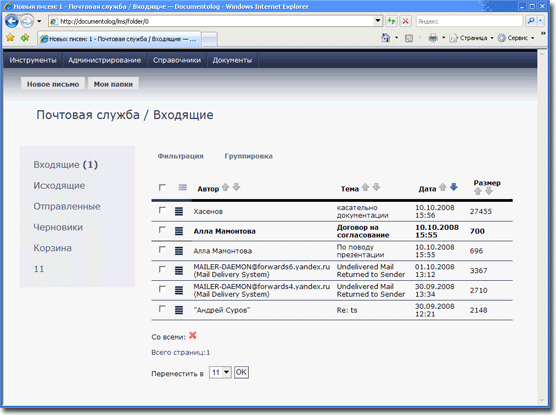The height and width of the screenshot is (415, 556).
Task: Open the move-to folder dropdown showing 11
Action: [220, 372]
